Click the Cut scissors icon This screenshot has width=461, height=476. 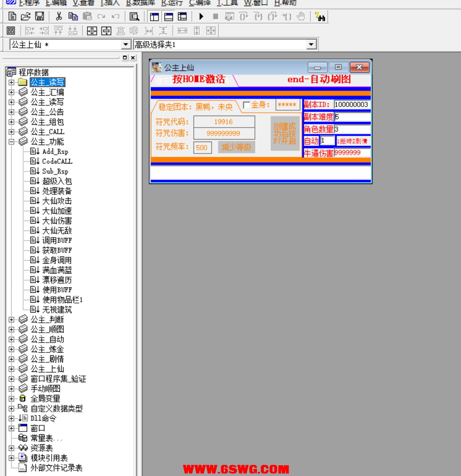click(x=59, y=16)
